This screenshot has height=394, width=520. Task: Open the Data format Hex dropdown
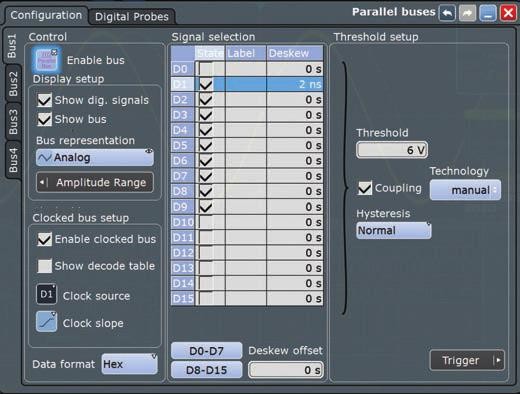pyautogui.click(x=129, y=364)
